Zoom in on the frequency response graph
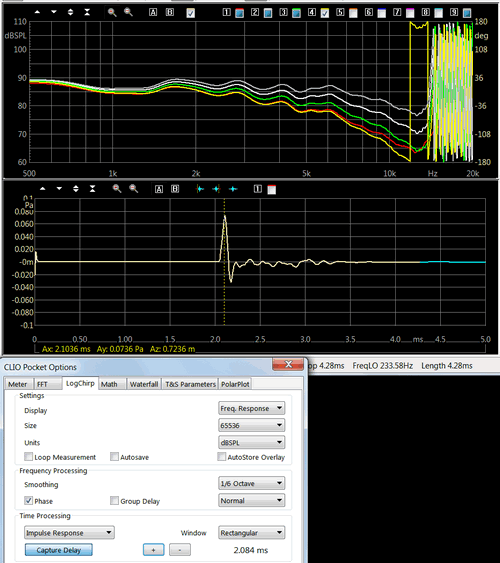The height and width of the screenshot is (563, 500). tap(112, 12)
